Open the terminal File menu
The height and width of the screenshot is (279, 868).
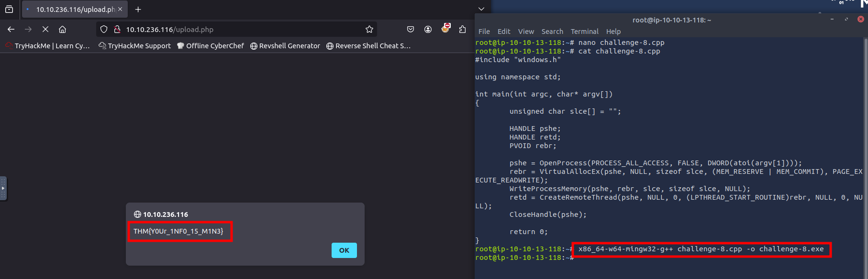coord(484,32)
